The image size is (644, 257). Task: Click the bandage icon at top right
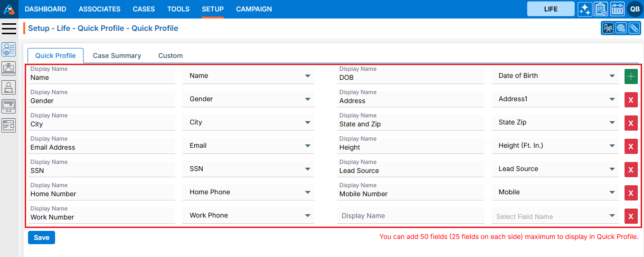634,29
